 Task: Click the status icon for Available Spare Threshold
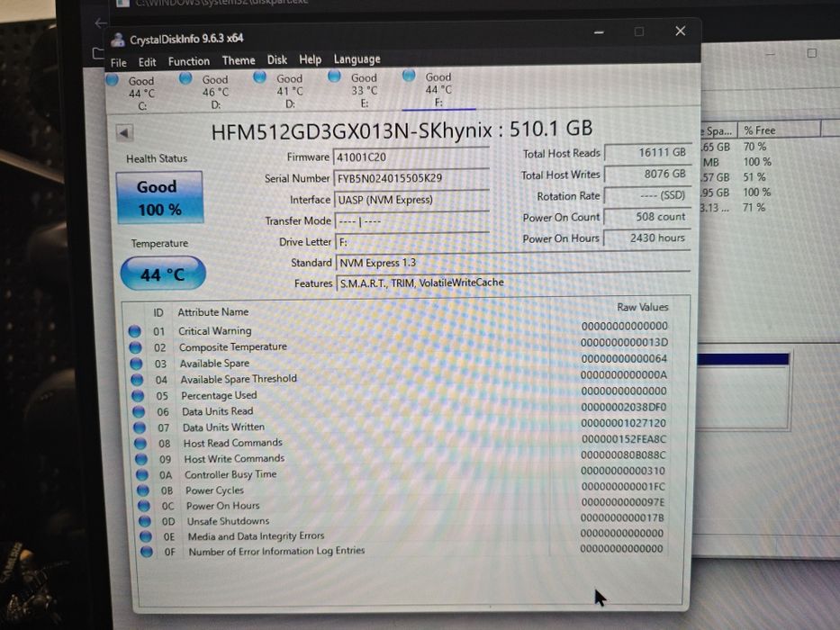click(x=137, y=380)
